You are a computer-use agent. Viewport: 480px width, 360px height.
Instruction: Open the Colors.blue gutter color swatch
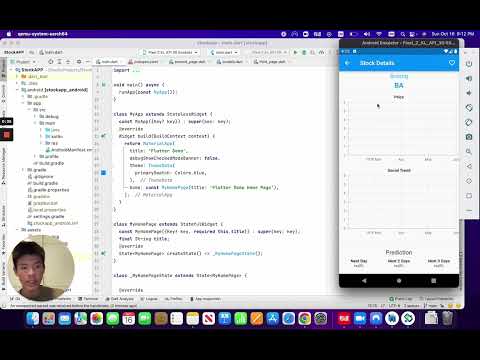point(103,173)
